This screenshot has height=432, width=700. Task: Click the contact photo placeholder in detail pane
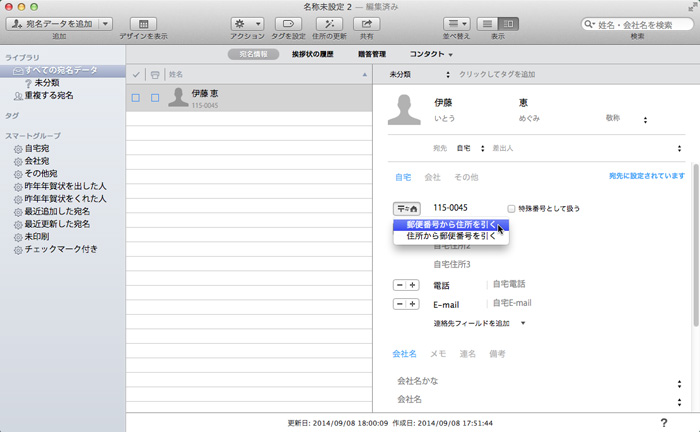pos(405,110)
